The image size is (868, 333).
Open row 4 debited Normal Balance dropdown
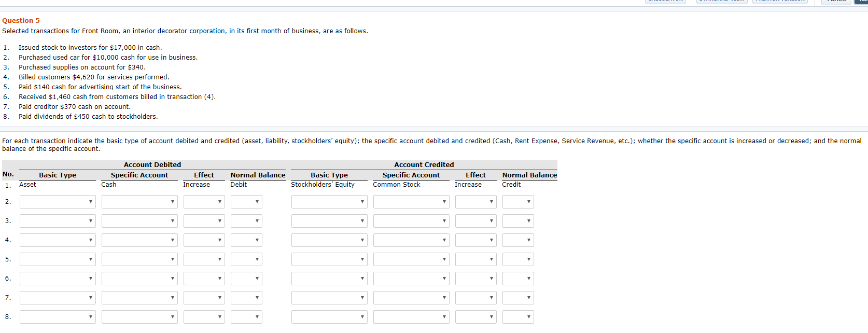pos(246,240)
